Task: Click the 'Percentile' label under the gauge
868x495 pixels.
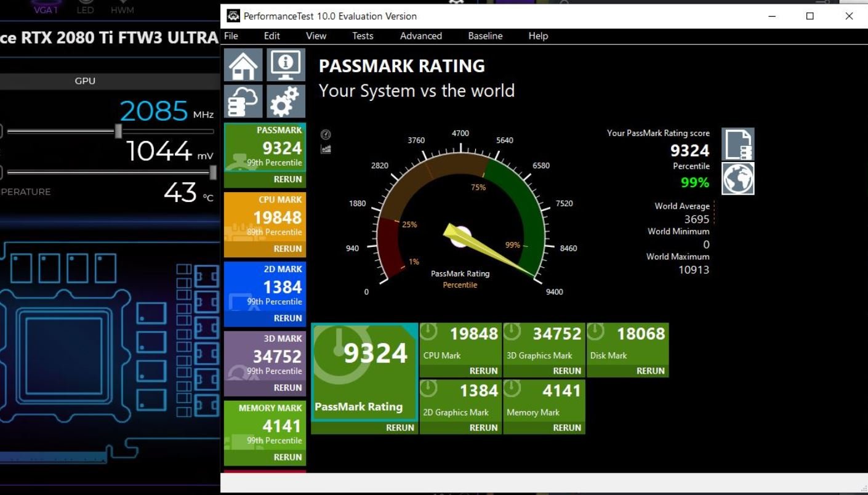Action: click(460, 285)
